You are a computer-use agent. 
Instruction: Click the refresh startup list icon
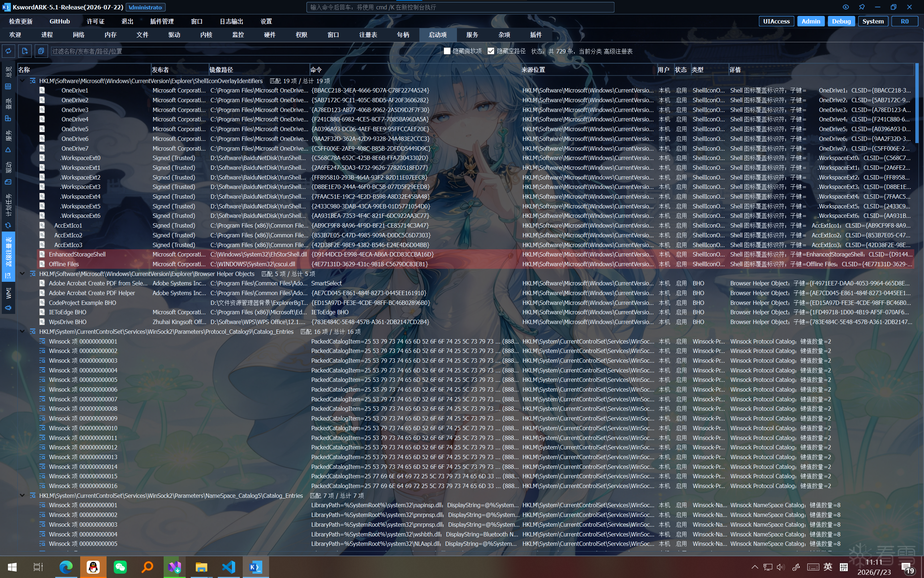coord(8,51)
